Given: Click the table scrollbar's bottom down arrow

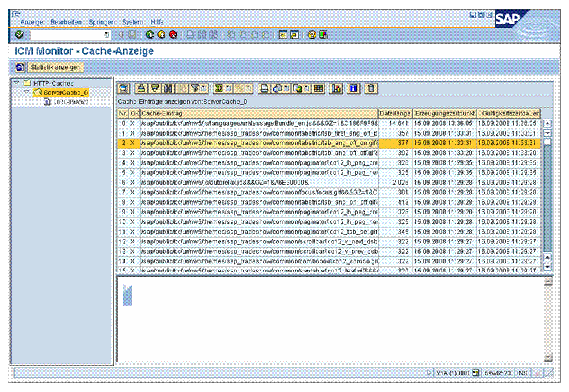Looking at the screenshot, I should (x=548, y=267).
